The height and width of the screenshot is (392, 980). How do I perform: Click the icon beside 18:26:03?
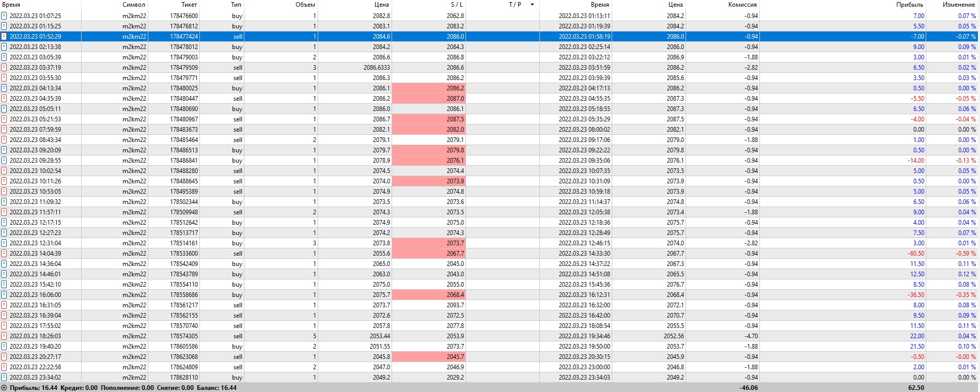[4, 336]
